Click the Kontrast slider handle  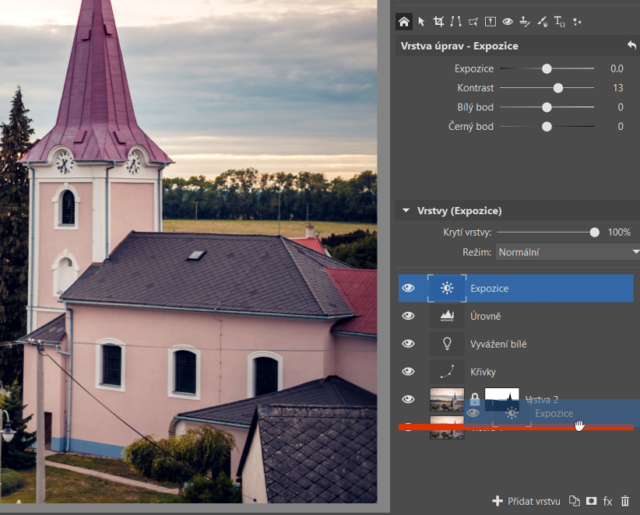[x=558, y=88]
